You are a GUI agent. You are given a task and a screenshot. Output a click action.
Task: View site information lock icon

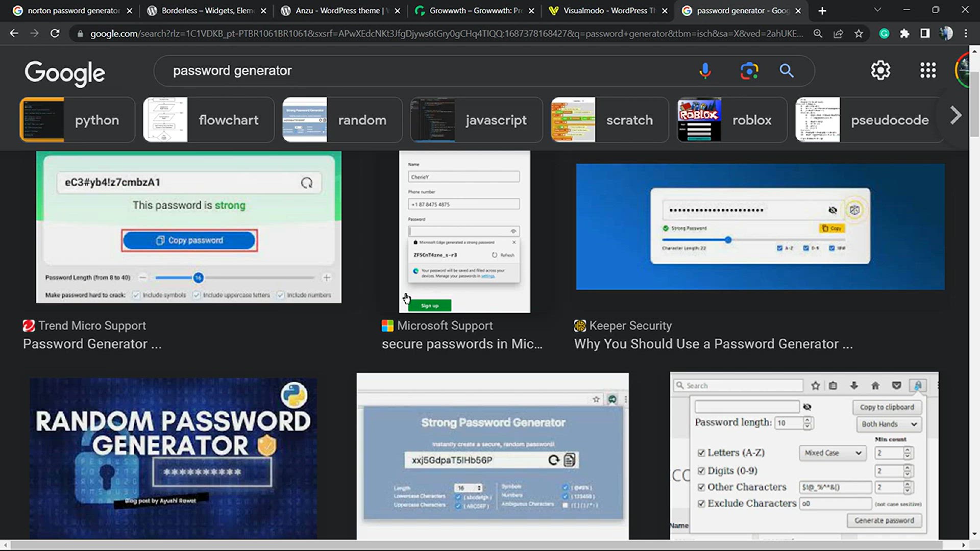tap(80, 34)
